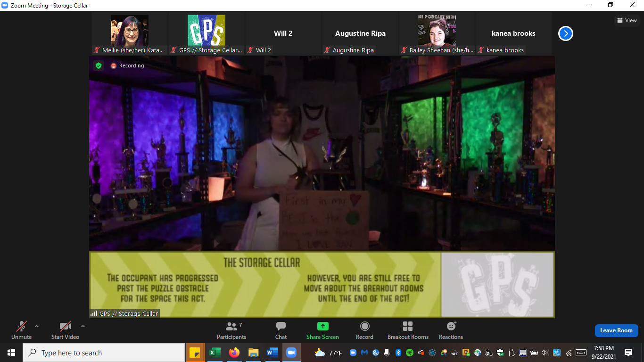Open Excel from the taskbar

[x=215, y=353]
